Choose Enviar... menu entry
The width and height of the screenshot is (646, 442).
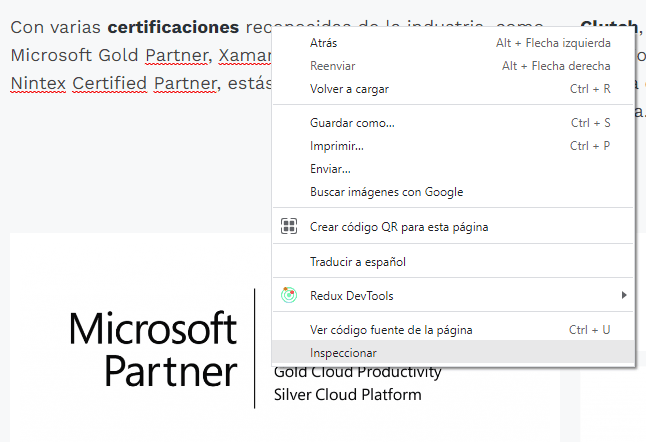(453, 169)
